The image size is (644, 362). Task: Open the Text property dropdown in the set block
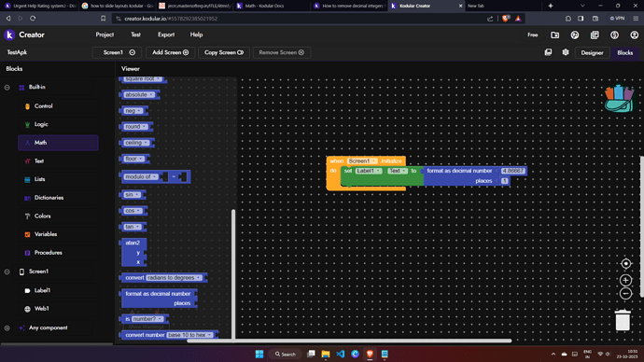coord(398,171)
